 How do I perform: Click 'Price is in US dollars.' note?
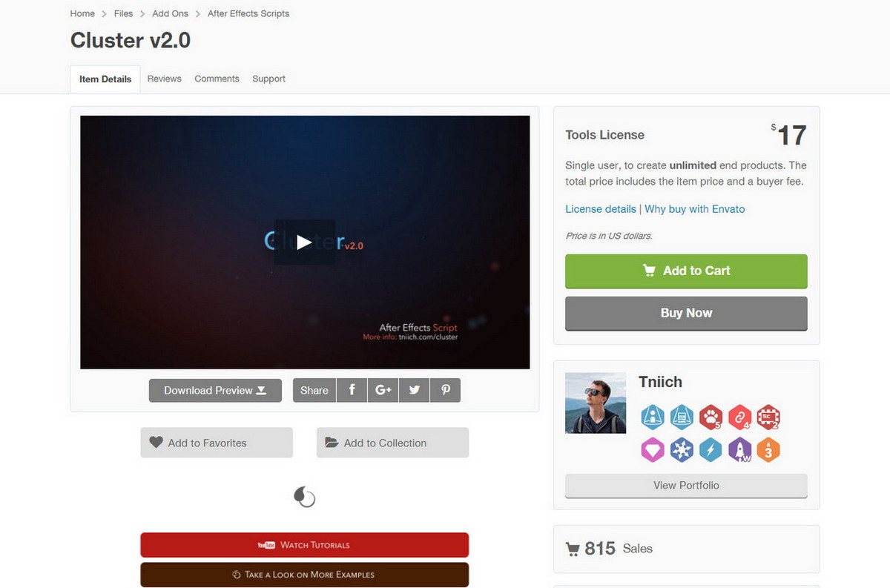pos(609,236)
